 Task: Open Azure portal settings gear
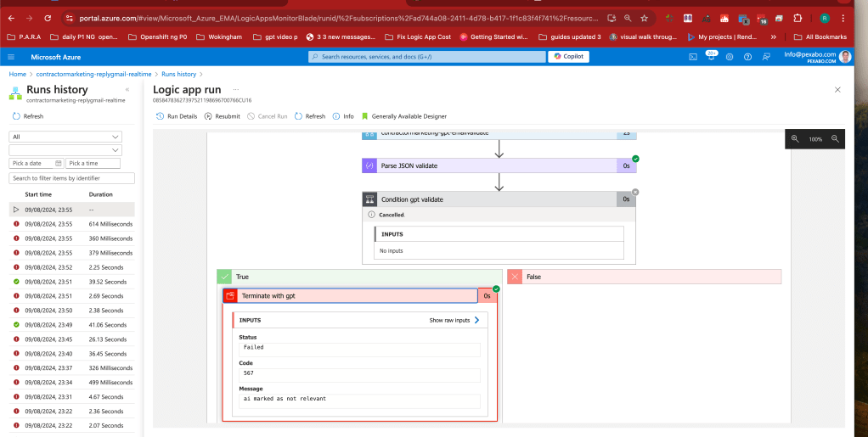click(730, 57)
